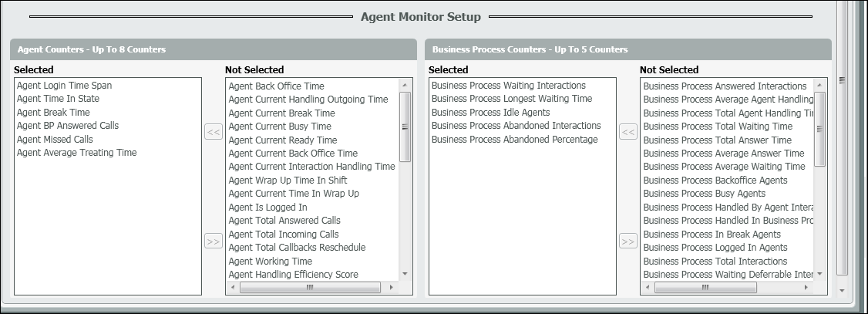Click the << move button for Agent Counters
This screenshot has width=868, height=314.
214,133
